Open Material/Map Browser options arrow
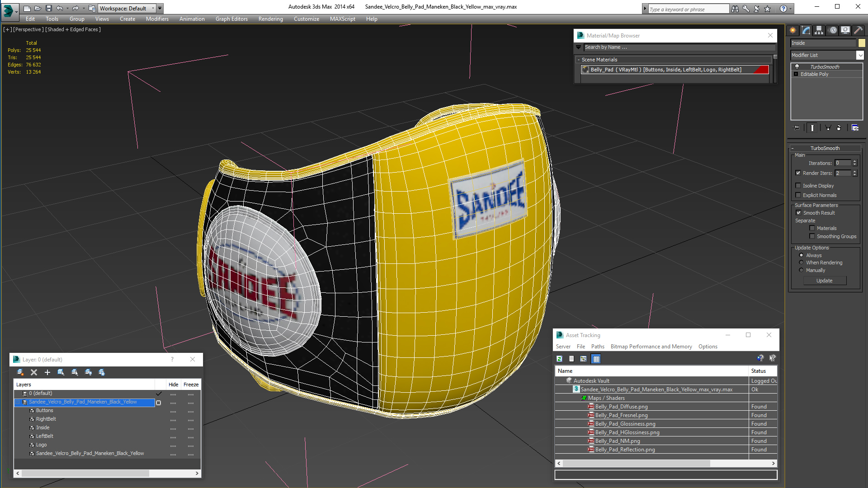The height and width of the screenshot is (488, 868). (578, 47)
